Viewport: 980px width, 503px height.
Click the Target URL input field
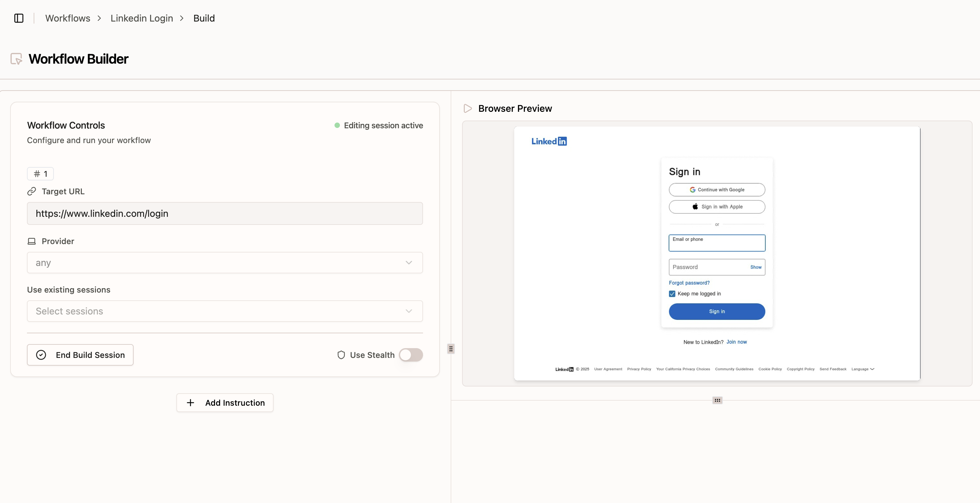click(224, 213)
